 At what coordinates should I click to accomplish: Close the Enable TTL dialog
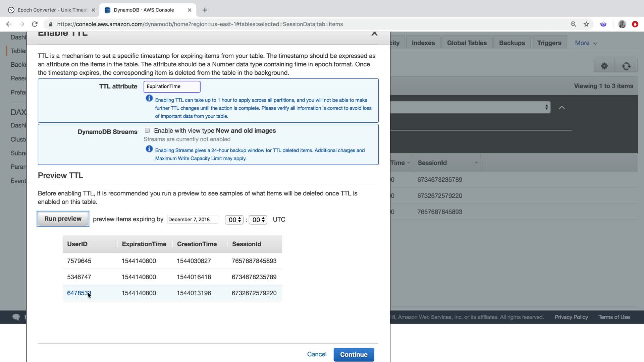[x=374, y=33]
